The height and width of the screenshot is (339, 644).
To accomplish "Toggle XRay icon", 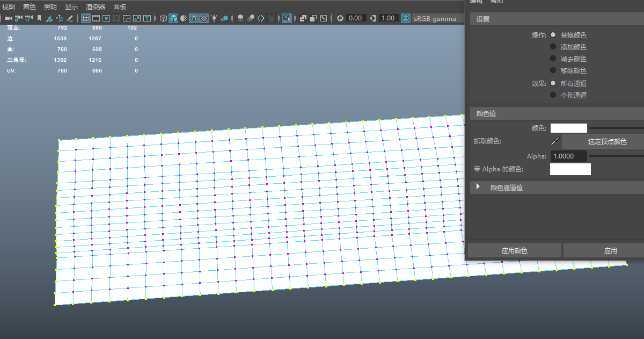I will [x=303, y=18].
